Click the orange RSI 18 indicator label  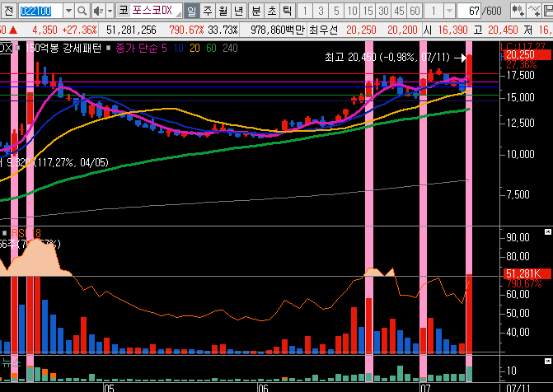point(26,233)
